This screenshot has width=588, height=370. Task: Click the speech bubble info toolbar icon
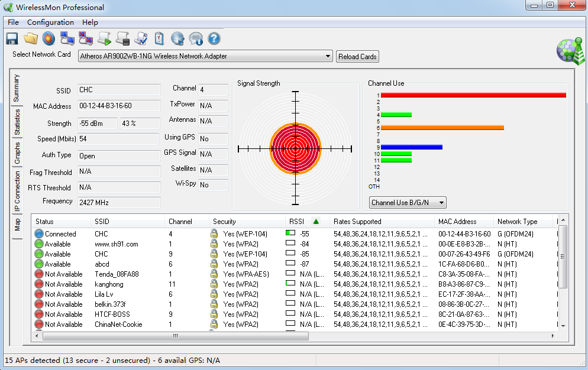[196, 38]
